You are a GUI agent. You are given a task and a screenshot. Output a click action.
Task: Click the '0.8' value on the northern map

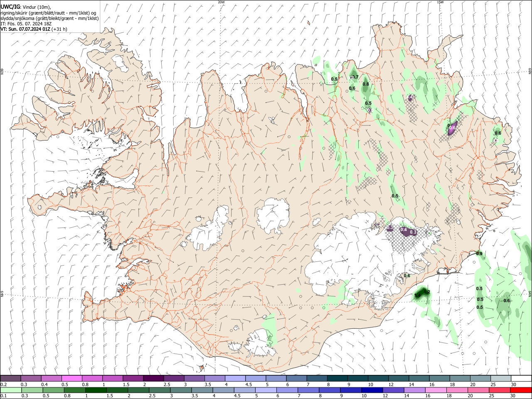click(366, 84)
